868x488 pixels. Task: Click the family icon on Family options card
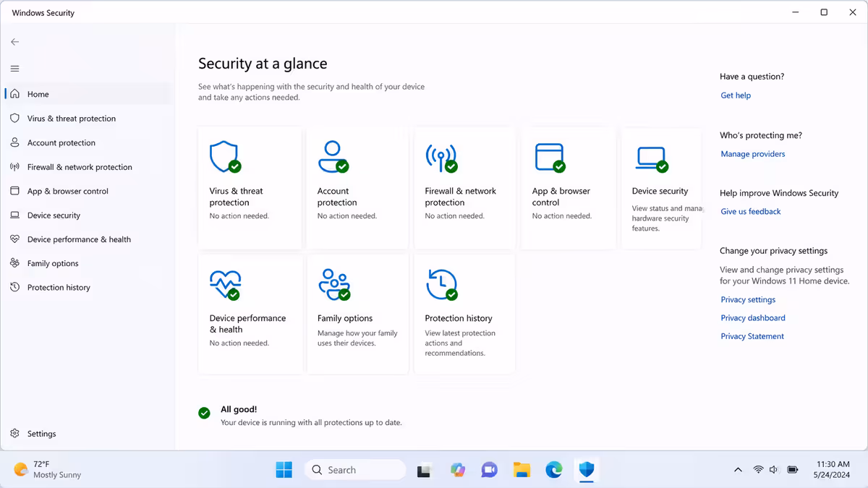(333, 284)
